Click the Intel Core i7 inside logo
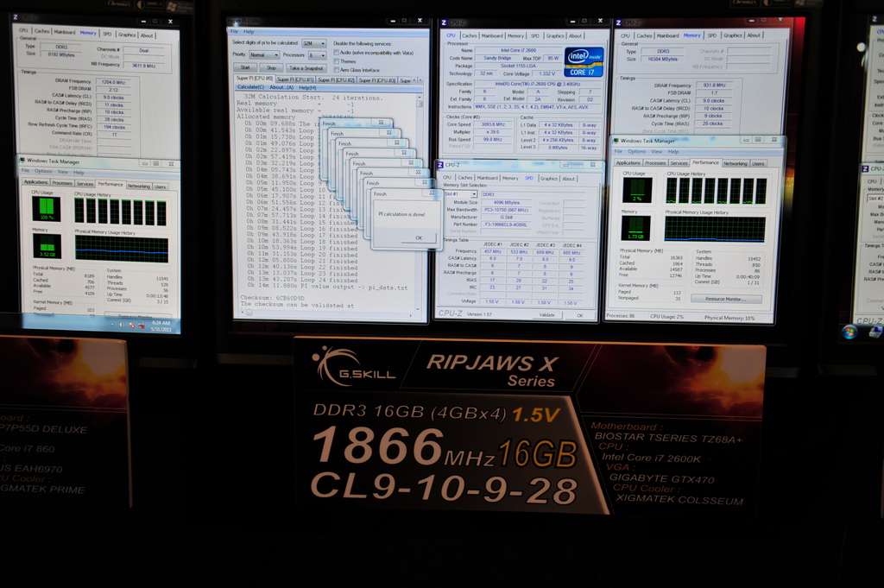The width and height of the screenshot is (884, 588). [584, 62]
